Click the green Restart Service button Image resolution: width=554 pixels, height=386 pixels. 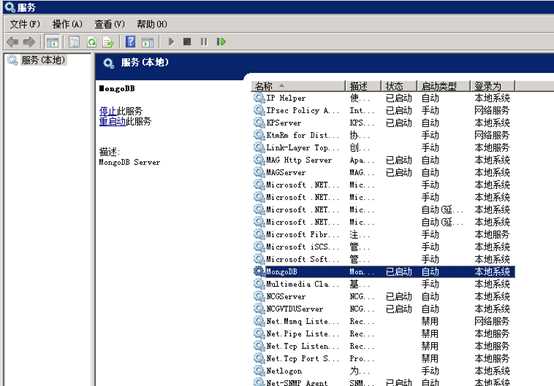click(221, 42)
